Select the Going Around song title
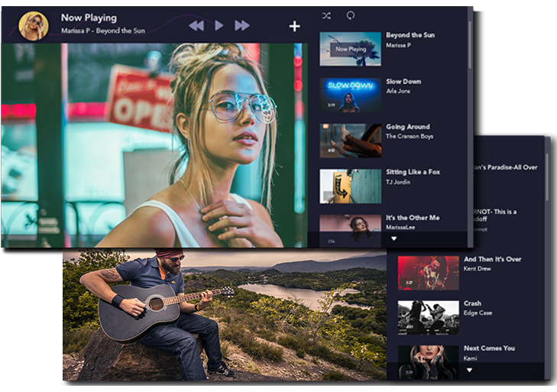The height and width of the screenshot is (392, 557). 408,127
